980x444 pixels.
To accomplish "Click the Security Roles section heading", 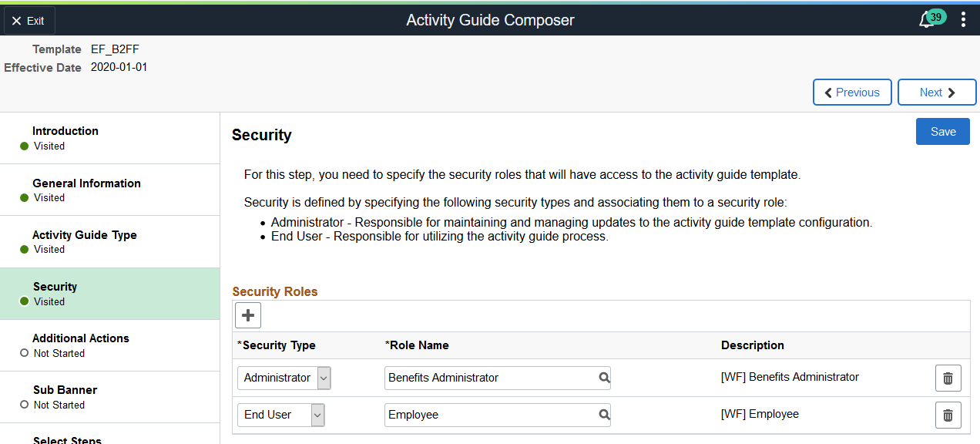I will click(275, 291).
